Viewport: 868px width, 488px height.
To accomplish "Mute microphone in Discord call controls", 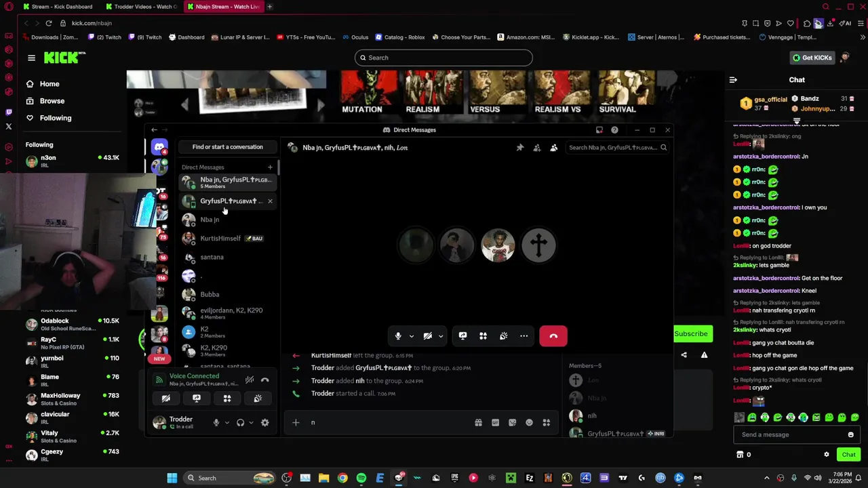I will click(x=398, y=336).
